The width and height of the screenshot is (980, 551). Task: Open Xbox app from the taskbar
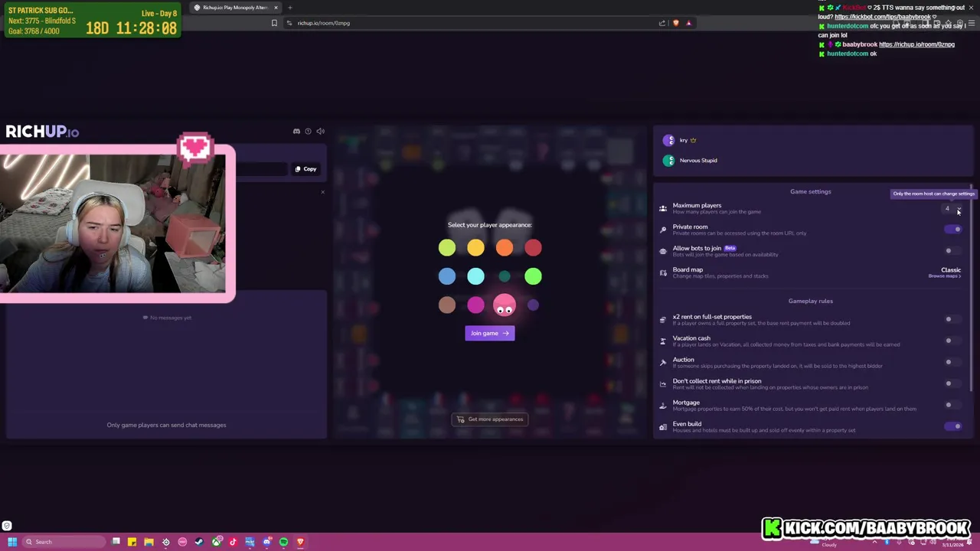(217, 542)
